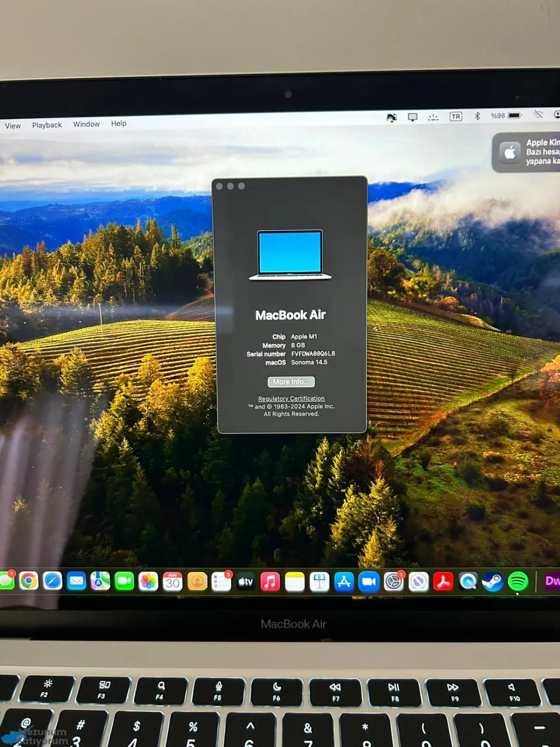Screen dimensions: 560x747
Task: Open Adobe Acrobat in the dock
Action: [443, 582]
